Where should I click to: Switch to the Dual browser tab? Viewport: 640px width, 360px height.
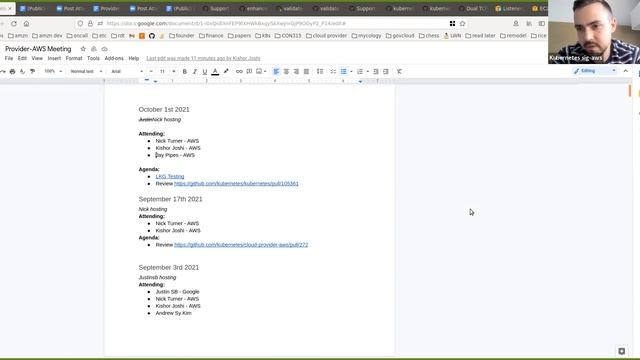[x=473, y=8]
